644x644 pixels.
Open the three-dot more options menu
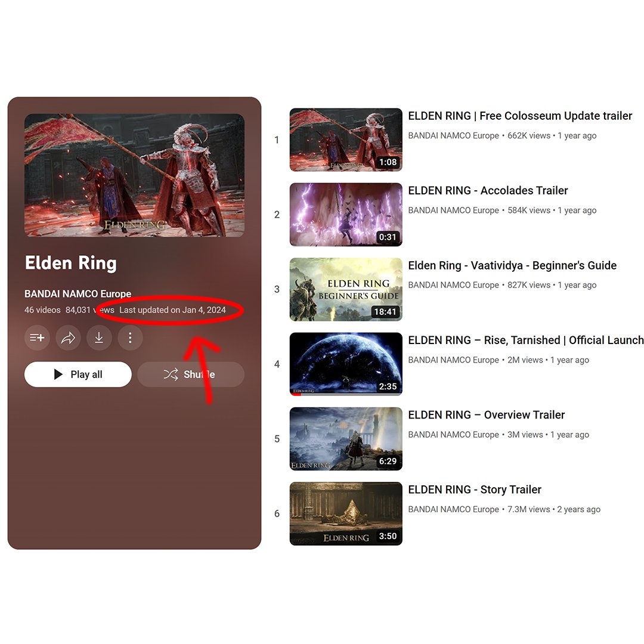130,338
